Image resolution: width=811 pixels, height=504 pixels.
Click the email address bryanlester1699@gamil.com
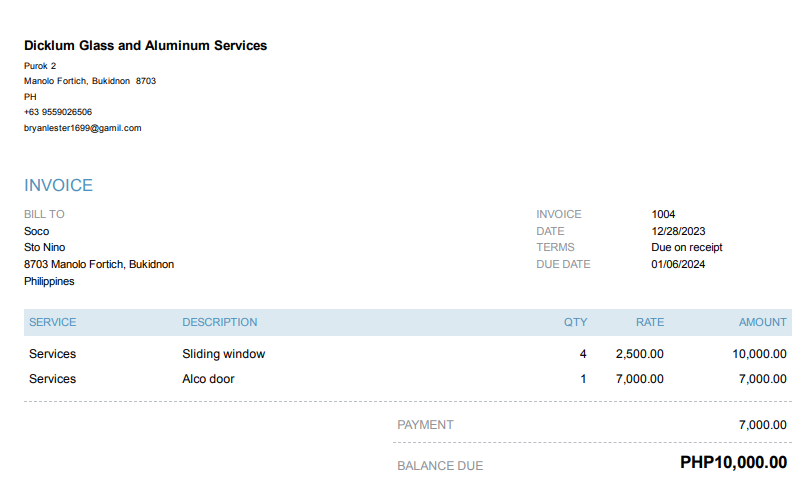coord(83,128)
